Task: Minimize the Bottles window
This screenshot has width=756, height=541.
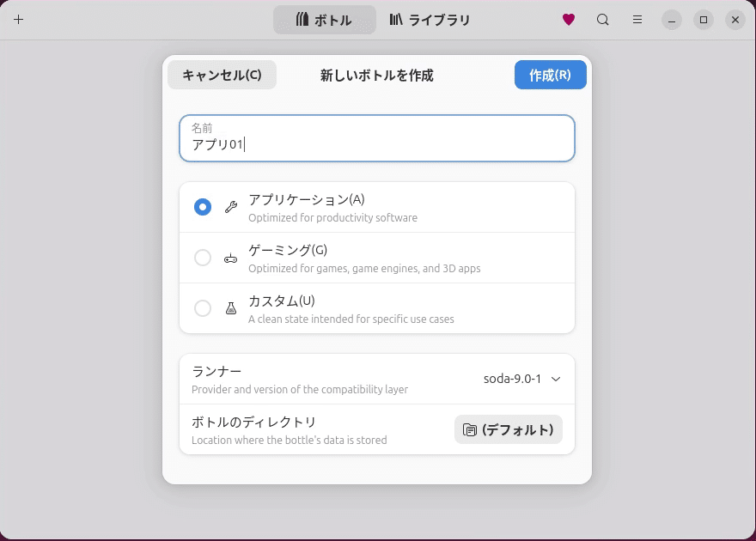Action: point(672,20)
